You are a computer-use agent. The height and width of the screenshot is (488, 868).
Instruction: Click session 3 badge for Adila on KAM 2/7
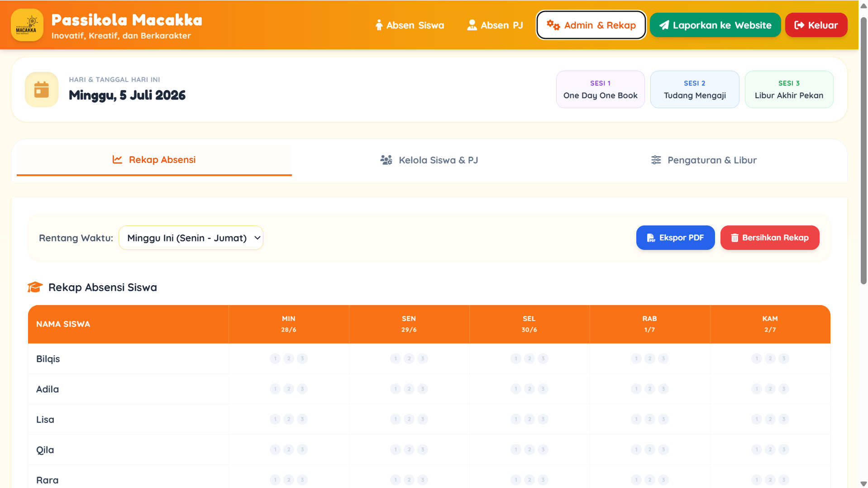pos(784,389)
